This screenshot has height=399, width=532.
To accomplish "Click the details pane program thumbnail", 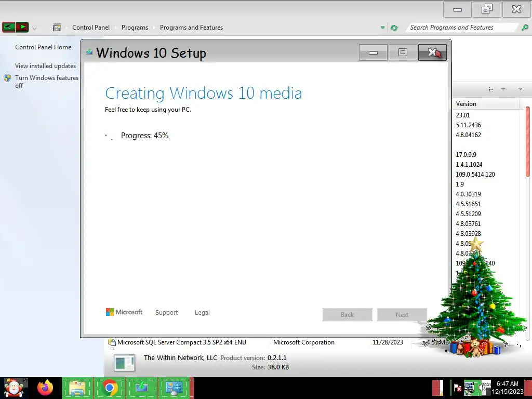I will point(124,363).
